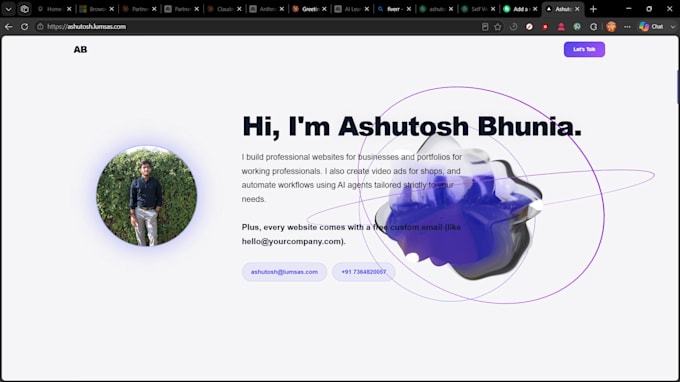Click the ashutosh@lumsas.com email link
Image resolution: width=680 pixels, height=382 pixels.
[x=284, y=272]
